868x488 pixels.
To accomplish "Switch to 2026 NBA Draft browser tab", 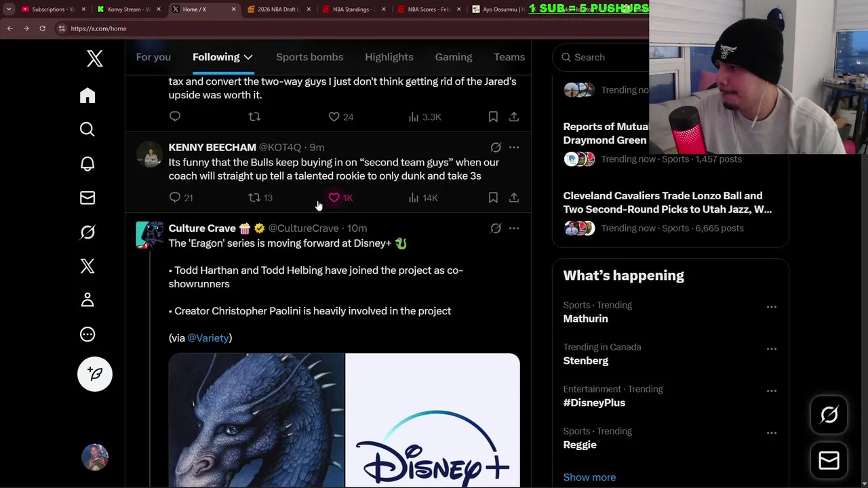I will (x=278, y=9).
